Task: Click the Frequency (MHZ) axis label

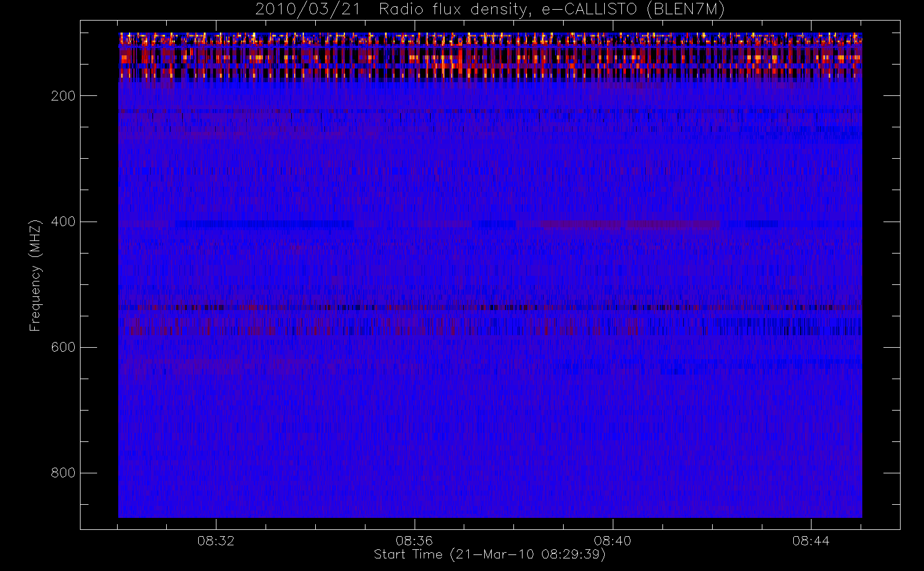Action: 35,275
